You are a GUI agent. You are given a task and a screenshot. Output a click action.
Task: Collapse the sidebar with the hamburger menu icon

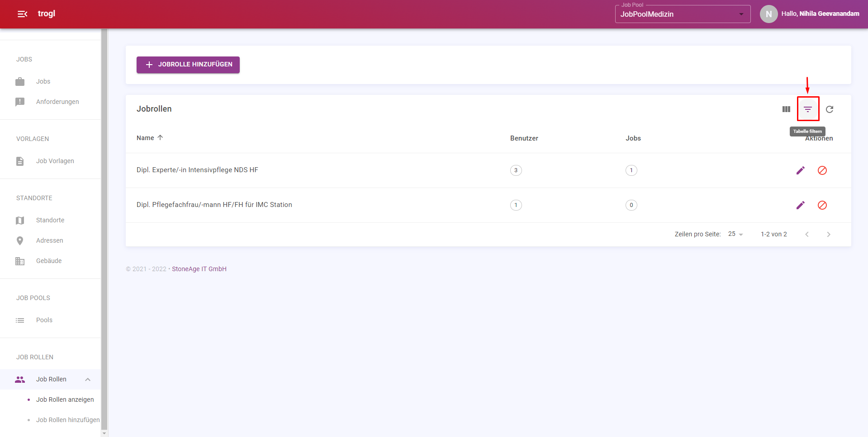pyautogui.click(x=22, y=14)
